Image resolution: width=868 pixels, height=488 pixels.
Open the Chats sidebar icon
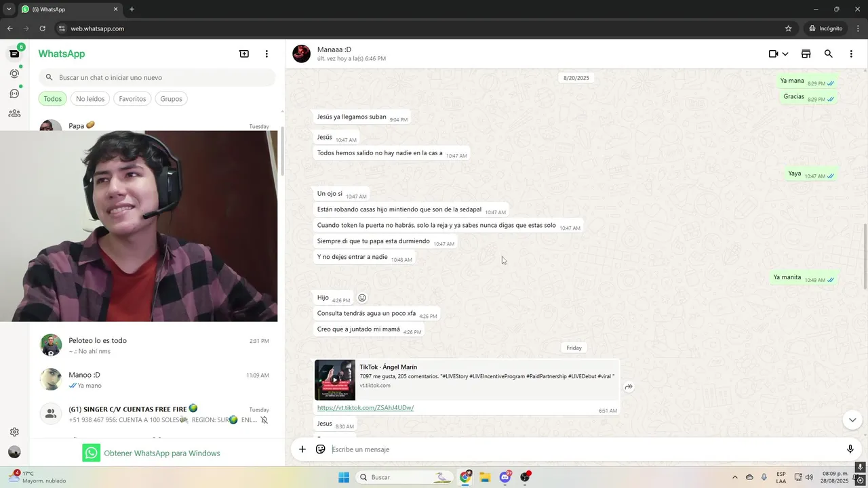pos(14,54)
